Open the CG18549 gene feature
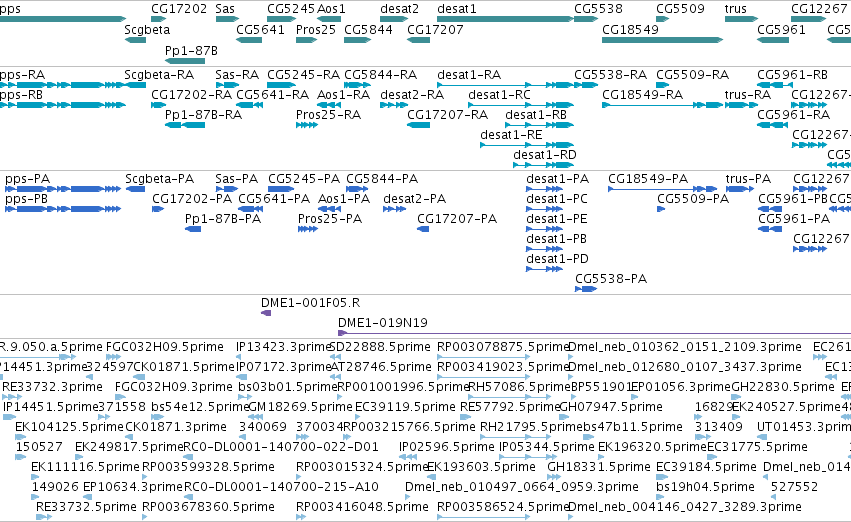Screen dimensions: 851x522 (x=663, y=40)
